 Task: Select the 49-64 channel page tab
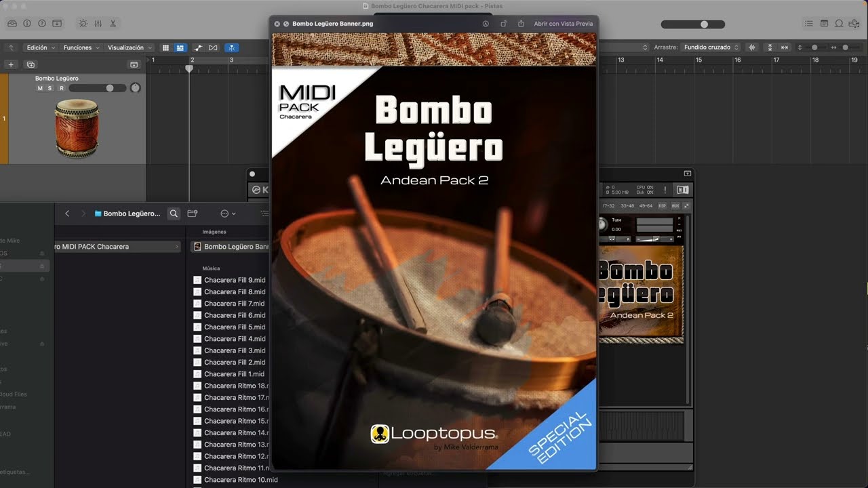click(x=646, y=205)
